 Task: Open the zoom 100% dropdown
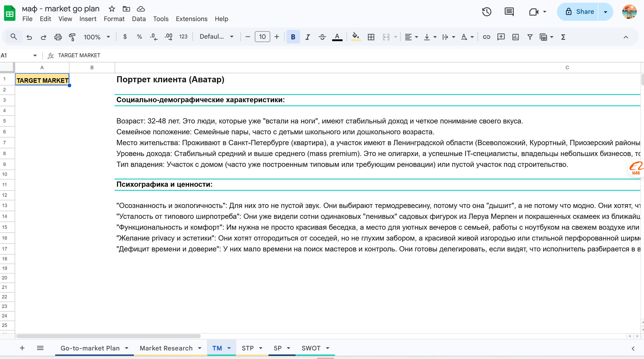click(97, 37)
